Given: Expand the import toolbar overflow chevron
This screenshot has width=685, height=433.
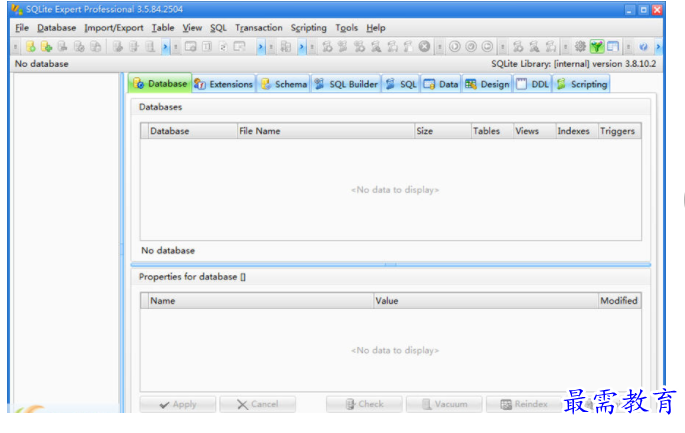Looking at the screenshot, I should tap(302, 46).
